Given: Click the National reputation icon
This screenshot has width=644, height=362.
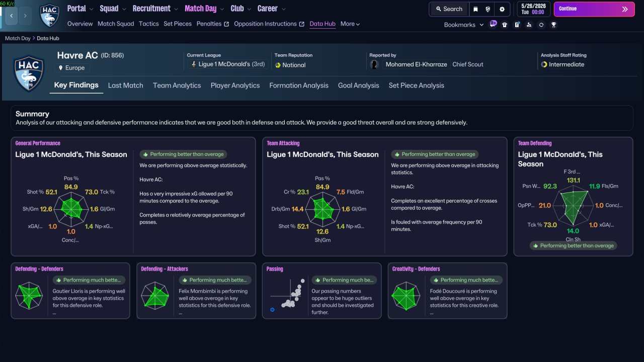Looking at the screenshot, I should (x=278, y=65).
